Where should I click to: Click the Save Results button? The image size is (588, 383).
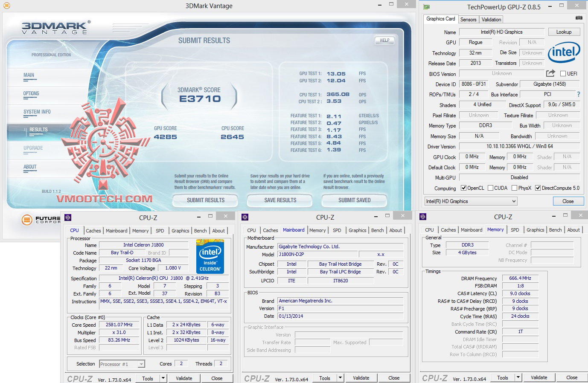point(280,200)
